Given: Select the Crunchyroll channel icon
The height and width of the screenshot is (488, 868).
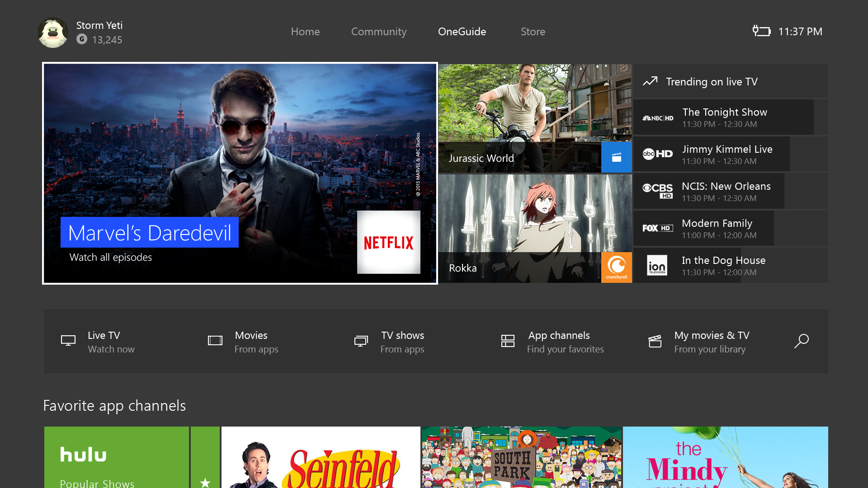Looking at the screenshot, I should [x=617, y=267].
